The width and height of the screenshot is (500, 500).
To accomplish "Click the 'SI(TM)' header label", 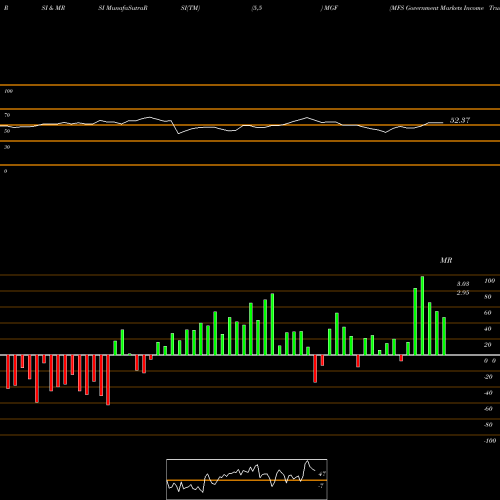I will coord(190,8).
